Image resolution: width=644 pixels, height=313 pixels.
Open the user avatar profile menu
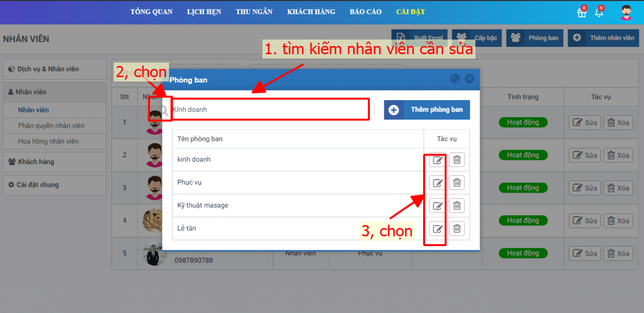tap(626, 12)
